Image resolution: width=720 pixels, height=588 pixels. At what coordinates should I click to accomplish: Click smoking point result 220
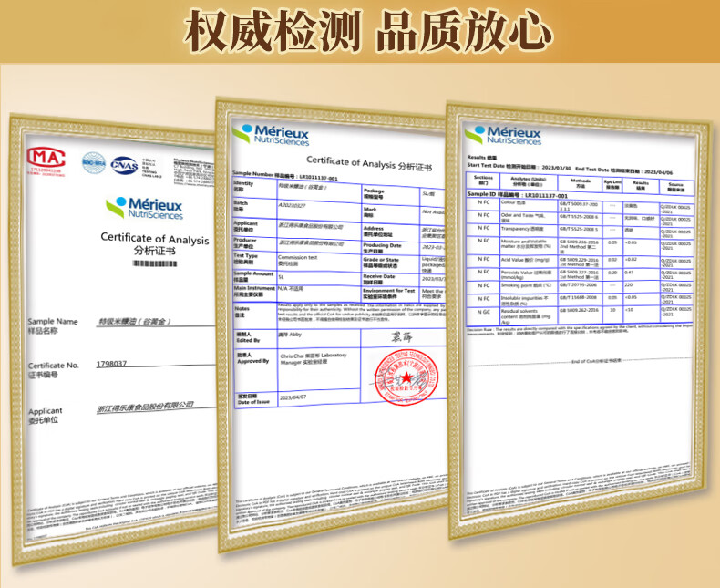(628, 285)
